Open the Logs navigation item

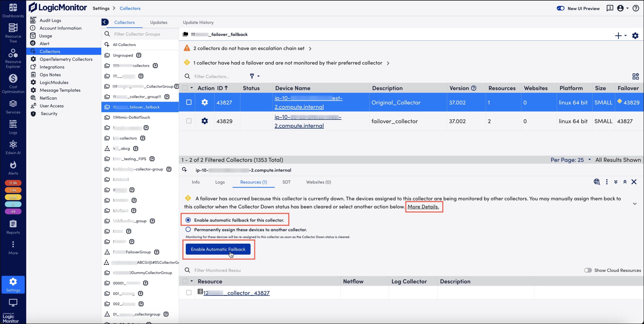click(13, 127)
